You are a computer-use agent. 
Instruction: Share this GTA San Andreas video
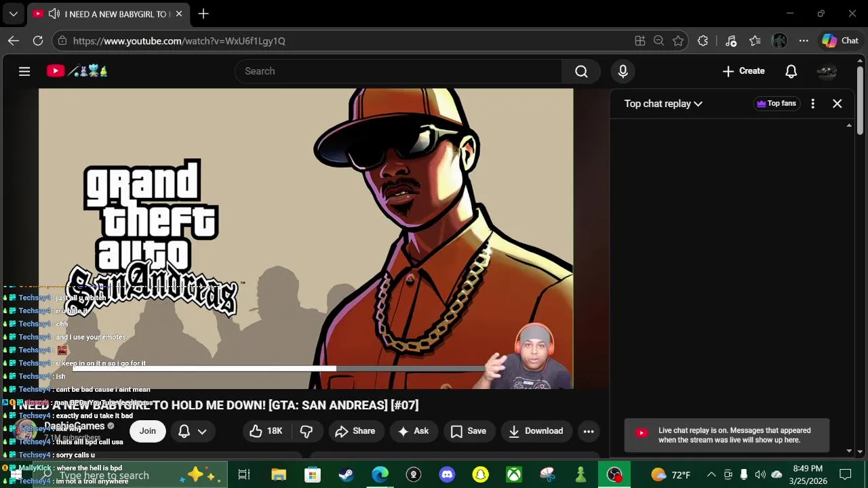(355, 431)
